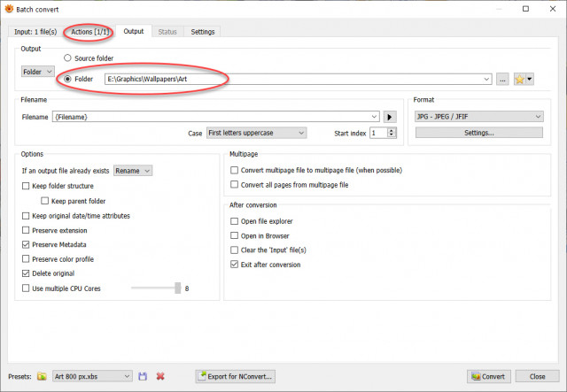Delete the preset with the red X icon
The image size is (567, 392).
coord(160,376)
